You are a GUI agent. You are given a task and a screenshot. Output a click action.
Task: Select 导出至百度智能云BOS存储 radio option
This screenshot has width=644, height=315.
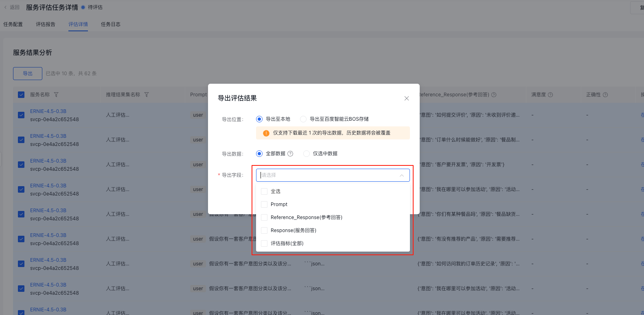point(303,119)
